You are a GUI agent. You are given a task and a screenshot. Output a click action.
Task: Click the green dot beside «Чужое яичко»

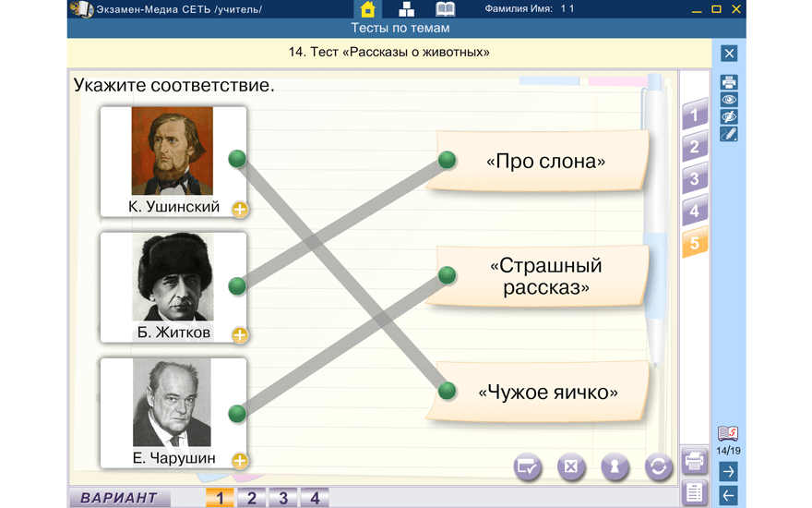[x=447, y=391]
